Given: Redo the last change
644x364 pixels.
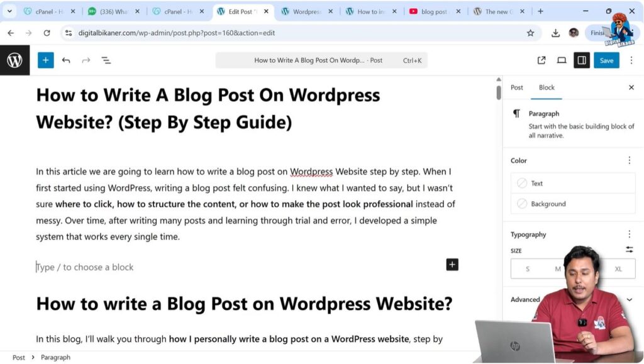Looking at the screenshot, I should (86, 60).
